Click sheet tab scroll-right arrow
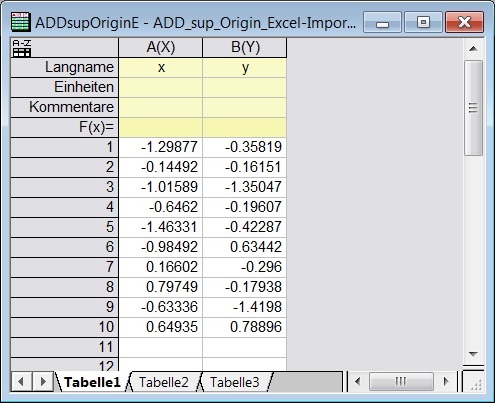 pyautogui.click(x=43, y=381)
